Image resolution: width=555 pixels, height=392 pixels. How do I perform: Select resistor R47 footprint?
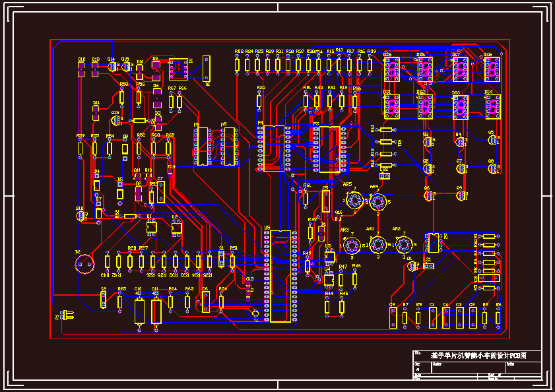coord(341,280)
